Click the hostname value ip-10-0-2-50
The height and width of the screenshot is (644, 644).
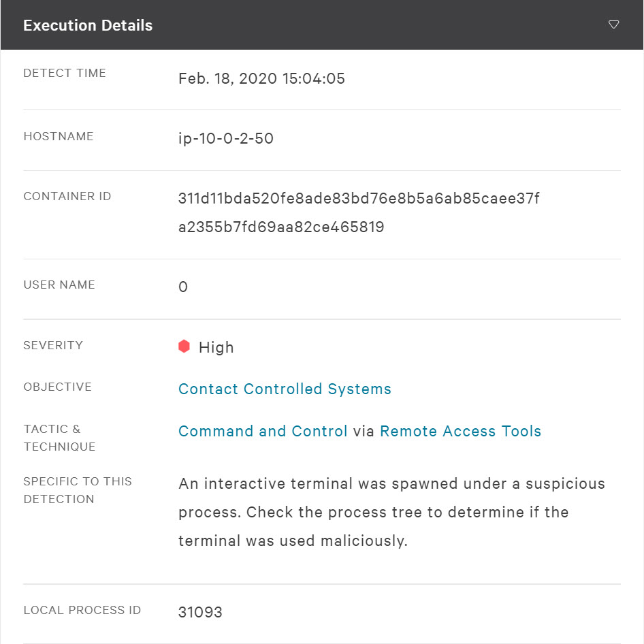226,139
